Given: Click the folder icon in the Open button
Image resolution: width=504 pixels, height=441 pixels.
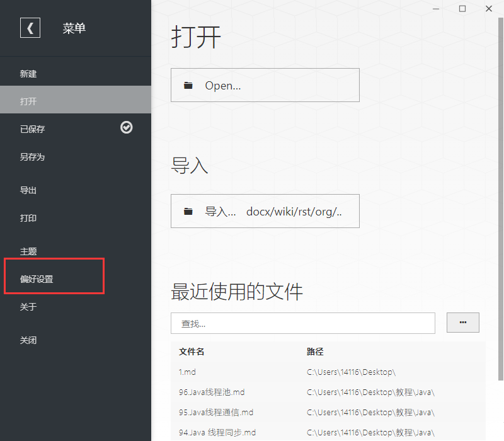Looking at the screenshot, I should point(188,84).
